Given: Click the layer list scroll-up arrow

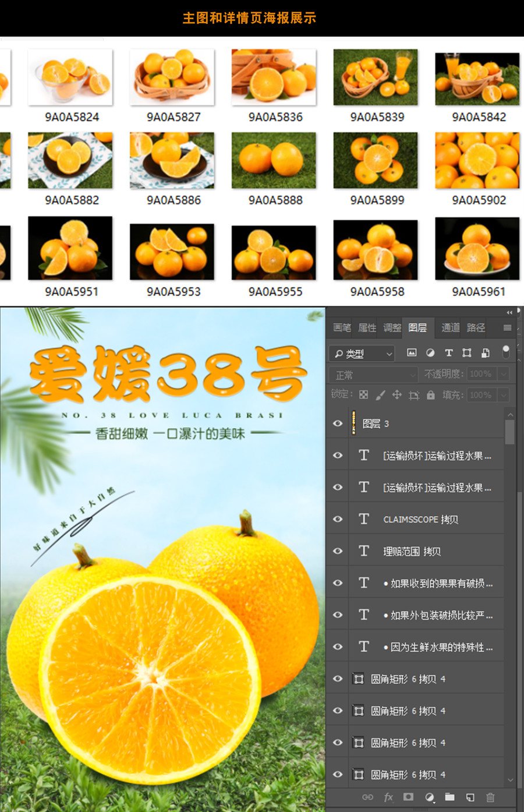Looking at the screenshot, I should [510, 415].
